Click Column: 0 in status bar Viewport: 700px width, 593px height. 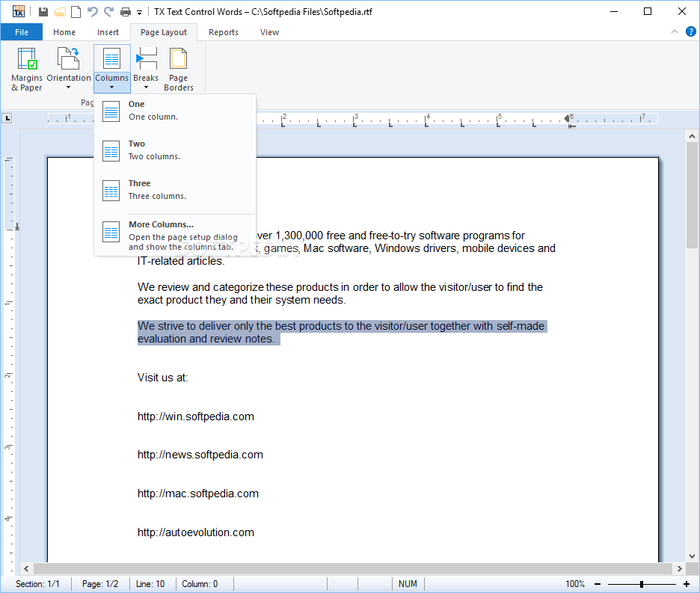(200, 584)
